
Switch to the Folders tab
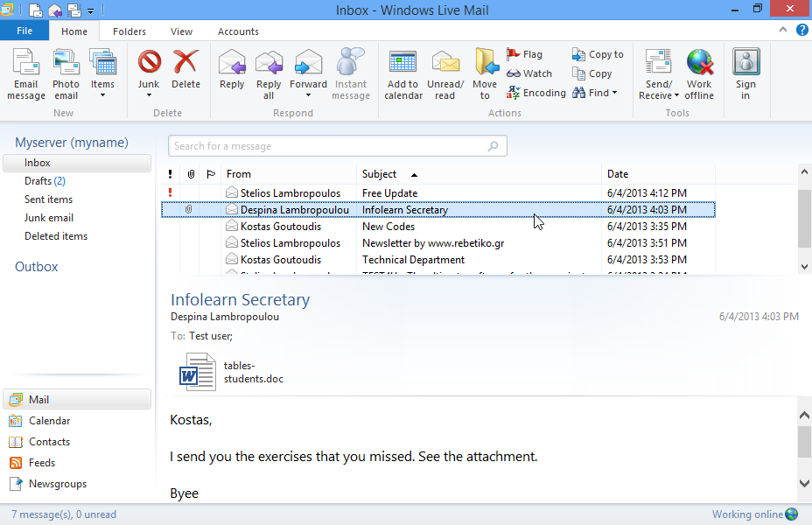[129, 31]
